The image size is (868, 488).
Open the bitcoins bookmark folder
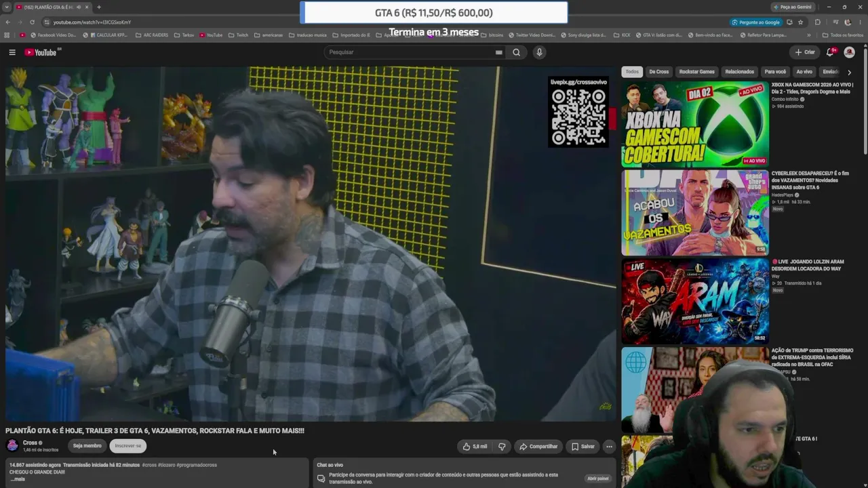coord(492,35)
